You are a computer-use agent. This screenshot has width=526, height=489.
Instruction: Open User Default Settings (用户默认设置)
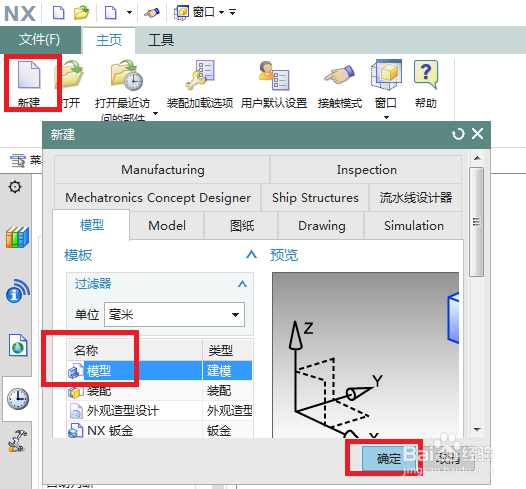point(274,75)
